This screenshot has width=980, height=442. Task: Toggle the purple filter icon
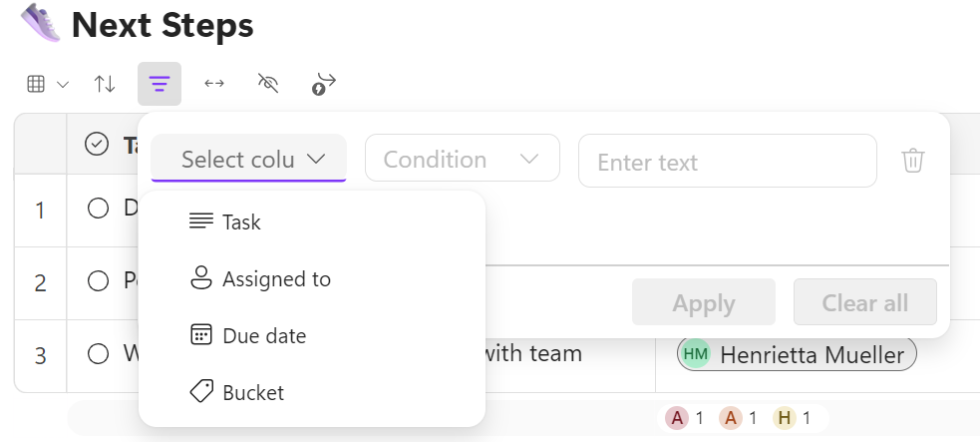click(x=160, y=85)
